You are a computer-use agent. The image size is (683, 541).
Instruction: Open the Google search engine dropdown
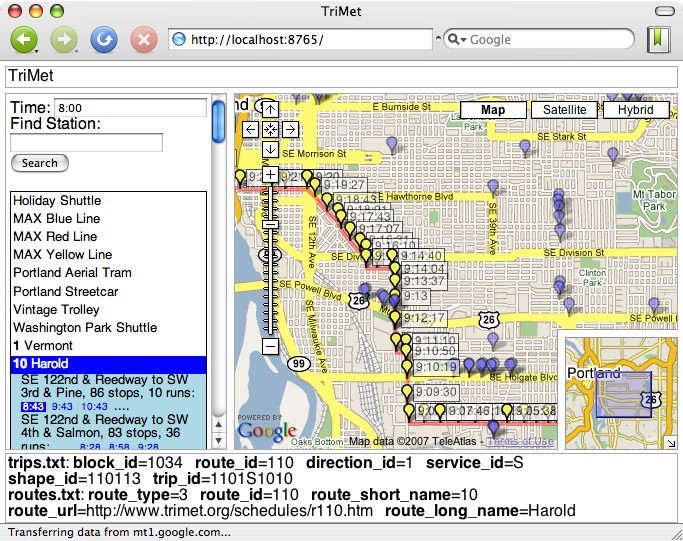[456, 40]
